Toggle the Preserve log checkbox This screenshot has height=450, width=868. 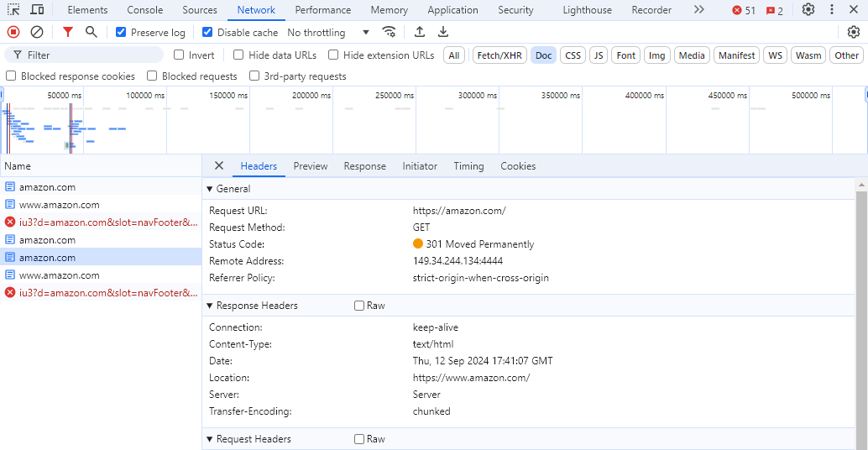click(121, 32)
